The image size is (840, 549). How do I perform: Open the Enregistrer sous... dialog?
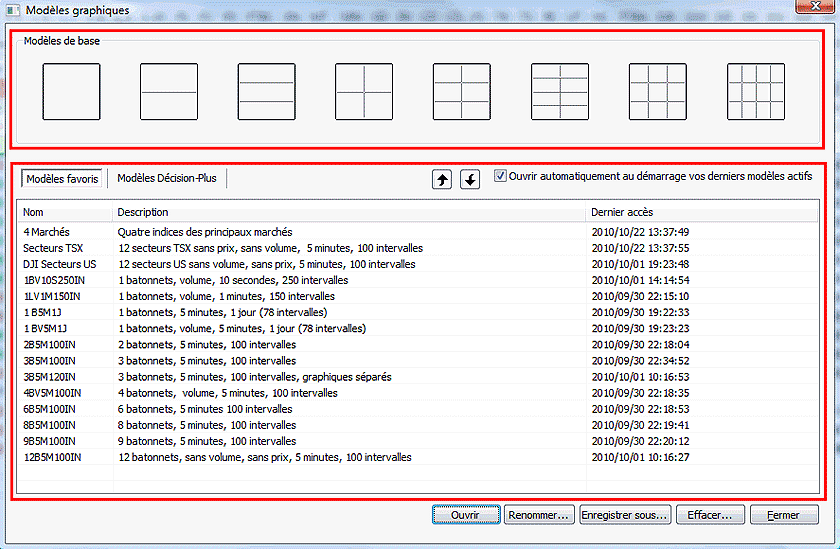[x=625, y=515]
